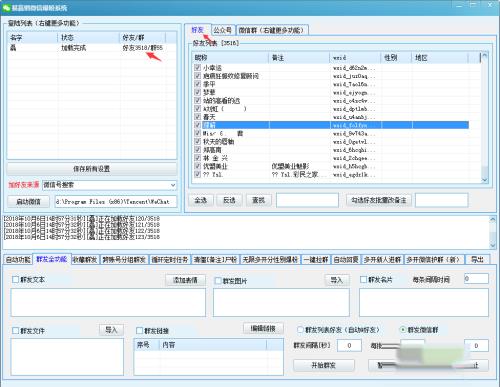Uncheck the checkbox for friend 春天
The image size is (500, 387).
pyautogui.click(x=197, y=117)
